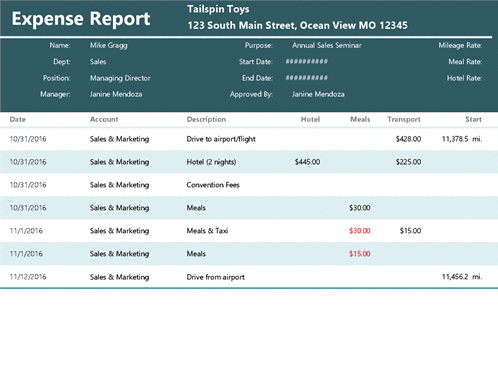Select the Transport column header
Image resolution: width=498 pixels, height=382 pixels.
click(404, 119)
